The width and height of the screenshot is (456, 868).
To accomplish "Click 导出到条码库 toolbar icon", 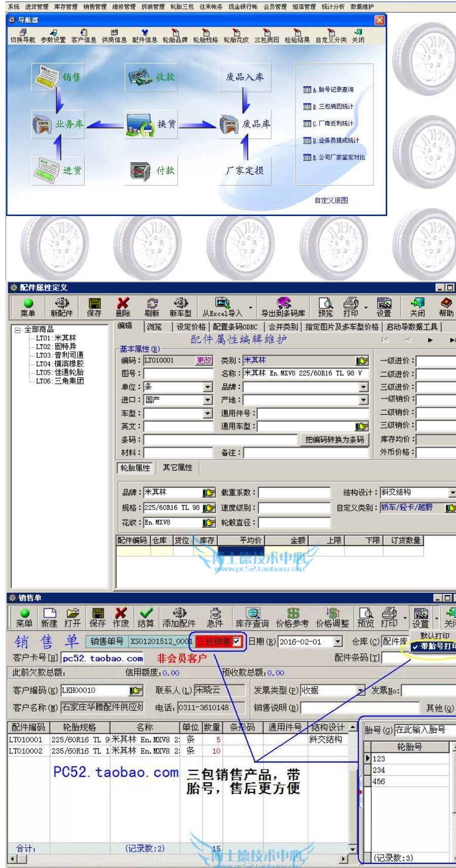I will pyautogui.click(x=283, y=308).
